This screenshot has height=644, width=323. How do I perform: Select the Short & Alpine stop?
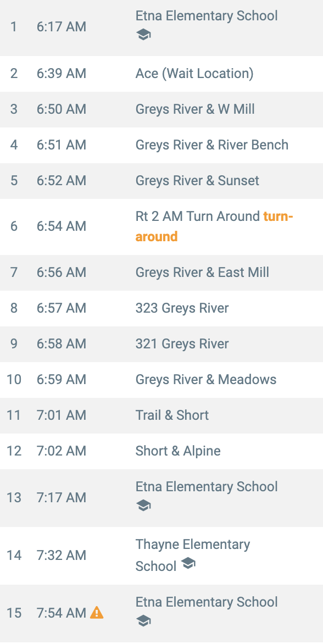[161, 451]
